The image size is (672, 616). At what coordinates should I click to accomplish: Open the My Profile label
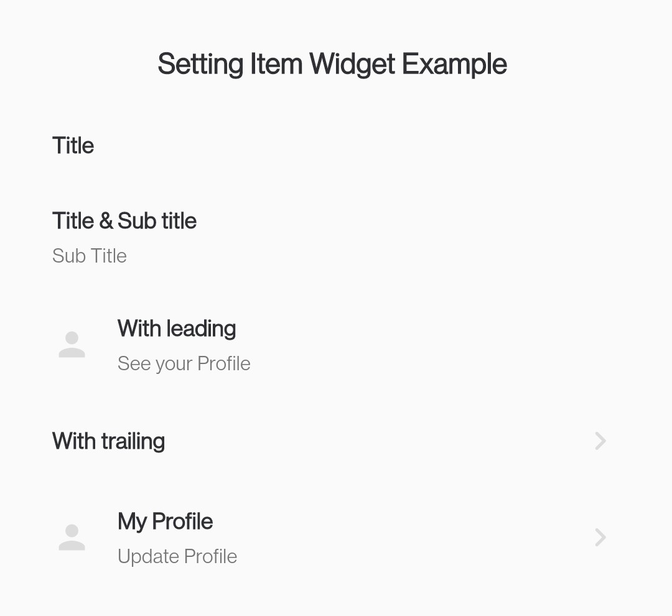point(166,521)
